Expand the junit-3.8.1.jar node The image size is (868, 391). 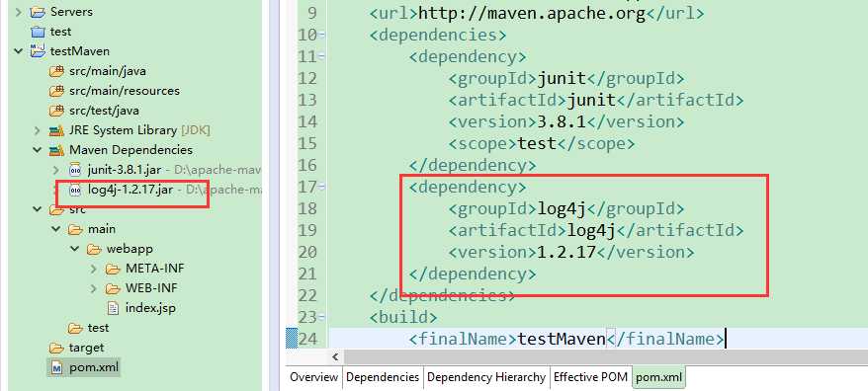point(56,170)
